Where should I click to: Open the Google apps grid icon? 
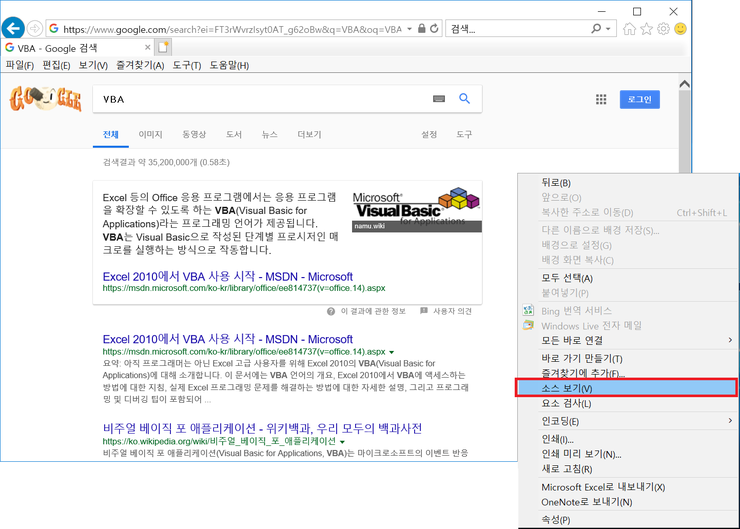(x=601, y=100)
